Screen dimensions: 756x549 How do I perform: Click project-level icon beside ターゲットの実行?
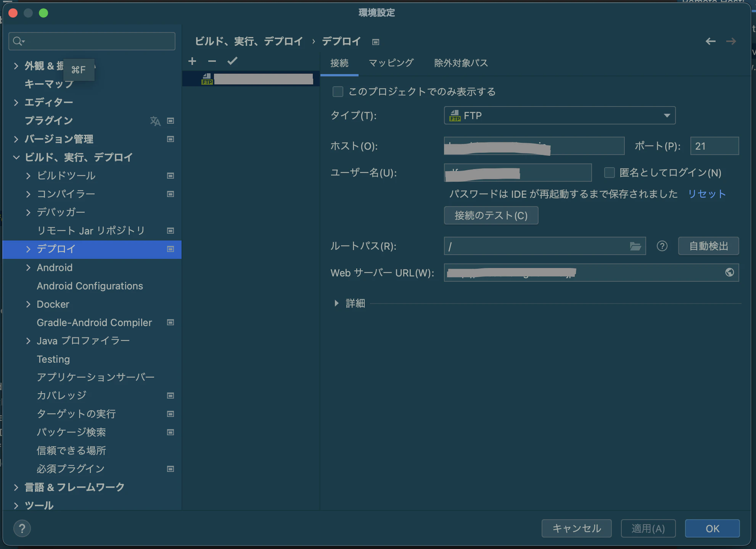pyautogui.click(x=171, y=414)
